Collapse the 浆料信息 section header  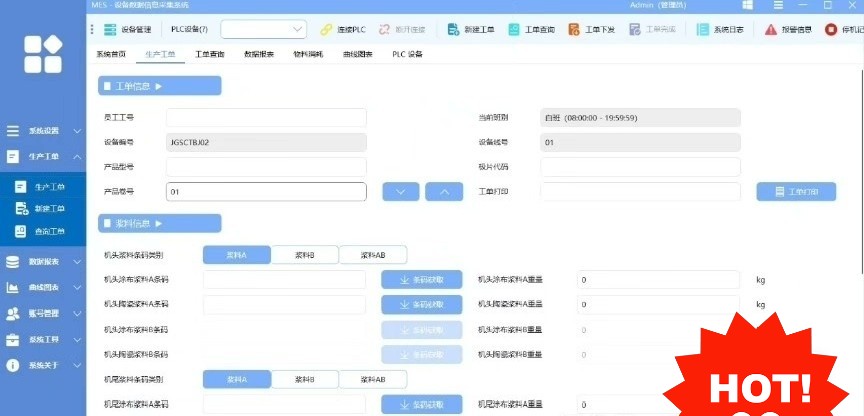(160, 224)
